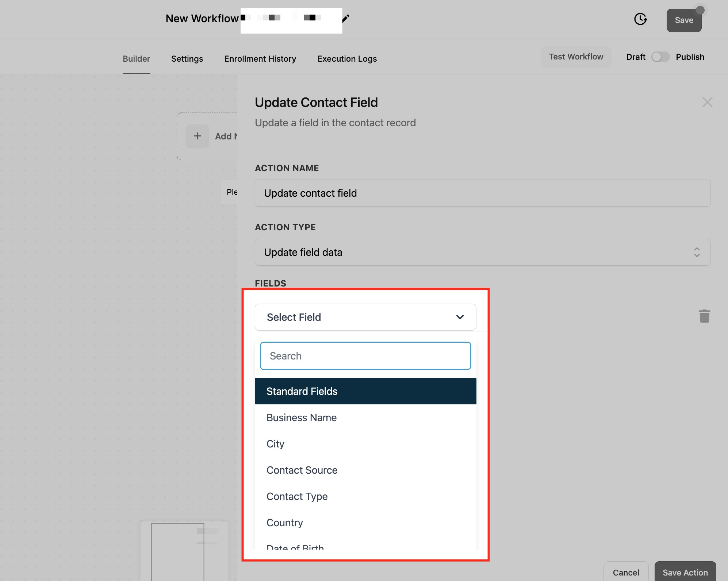
Task: Delete field row using trash icon
Action: click(704, 316)
